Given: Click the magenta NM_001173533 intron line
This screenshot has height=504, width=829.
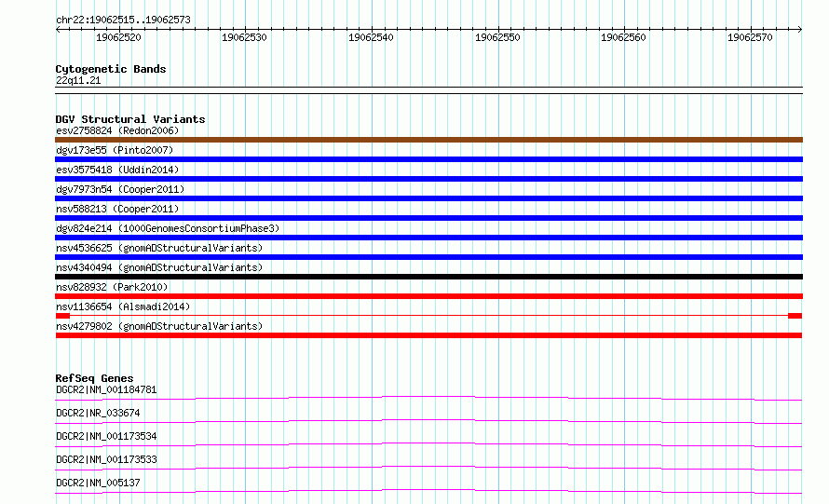Looking at the screenshot, I should (428, 468).
